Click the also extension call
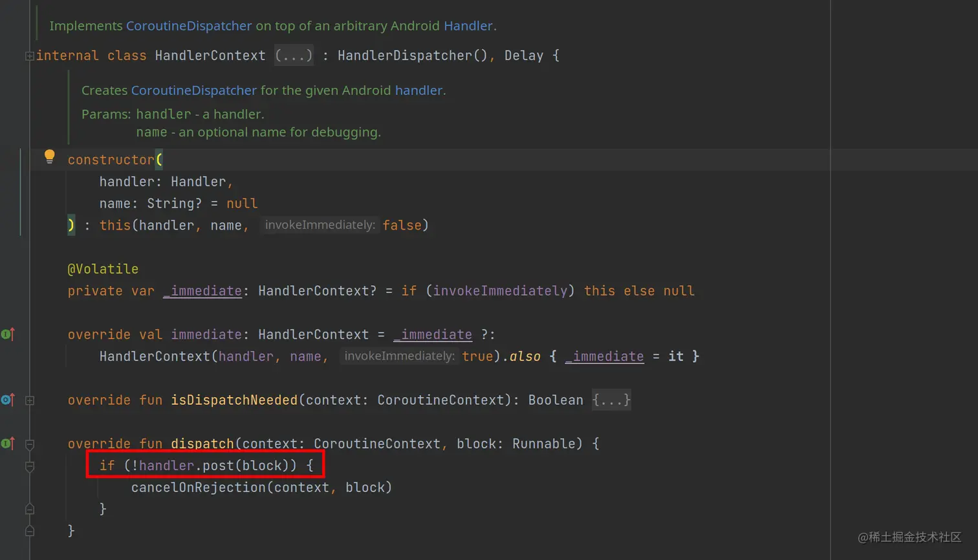This screenshot has width=978, height=560. [525, 356]
